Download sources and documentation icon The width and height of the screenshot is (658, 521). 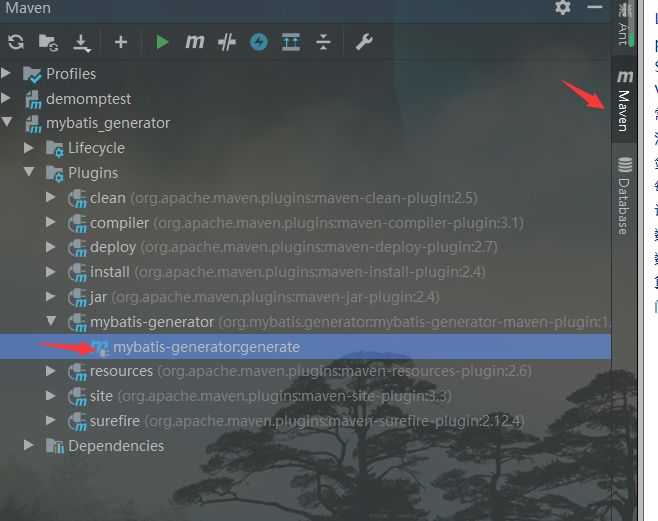(81, 43)
